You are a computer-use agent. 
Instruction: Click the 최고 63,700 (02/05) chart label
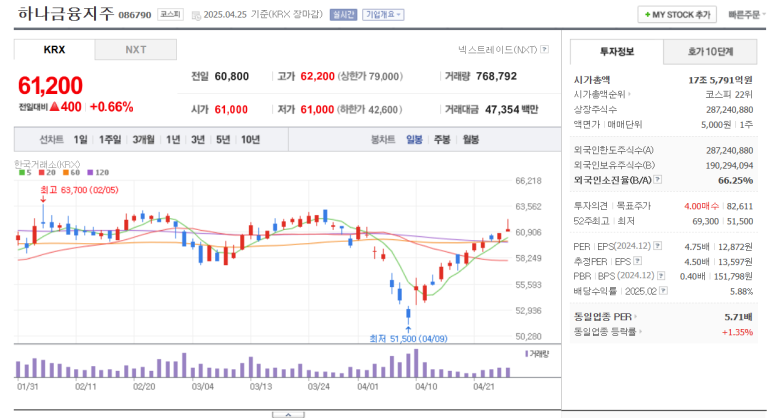(x=79, y=190)
